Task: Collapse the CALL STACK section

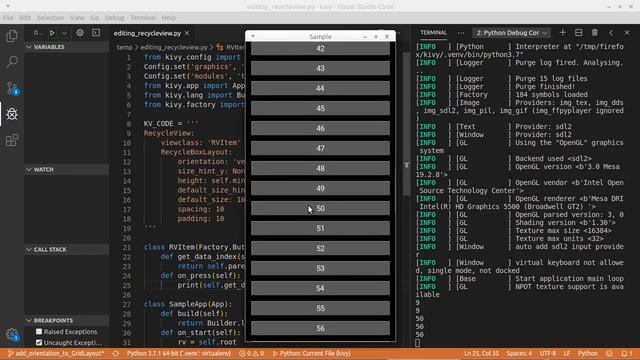Action: (x=67, y=249)
